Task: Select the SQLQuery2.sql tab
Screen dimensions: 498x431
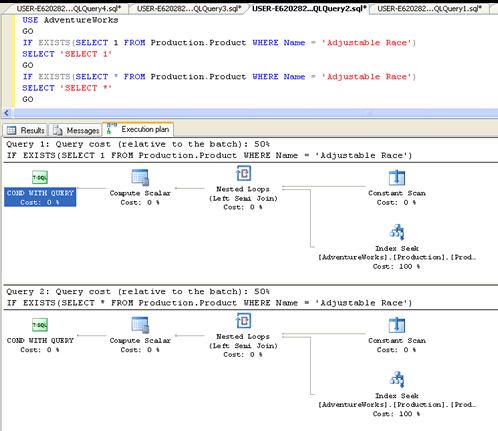Action: 309,8
